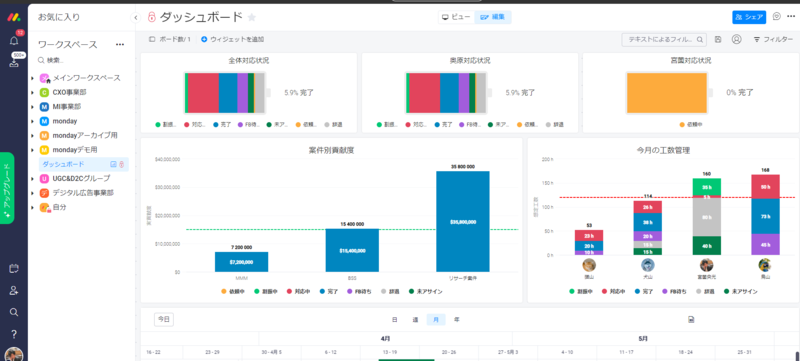Click 今日 button in timeline
The image size is (800, 361).
163,319
